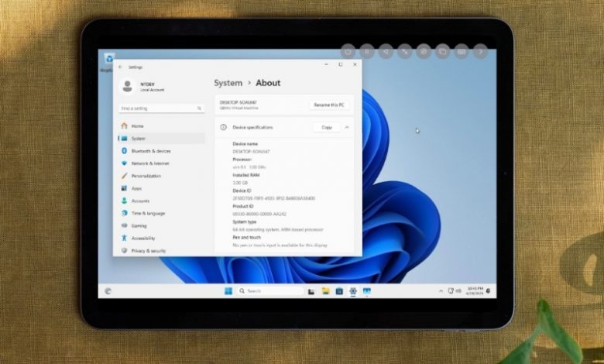The height and width of the screenshot is (364, 604).
Task: Collapse the Device specifications section
Action: point(347,127)
